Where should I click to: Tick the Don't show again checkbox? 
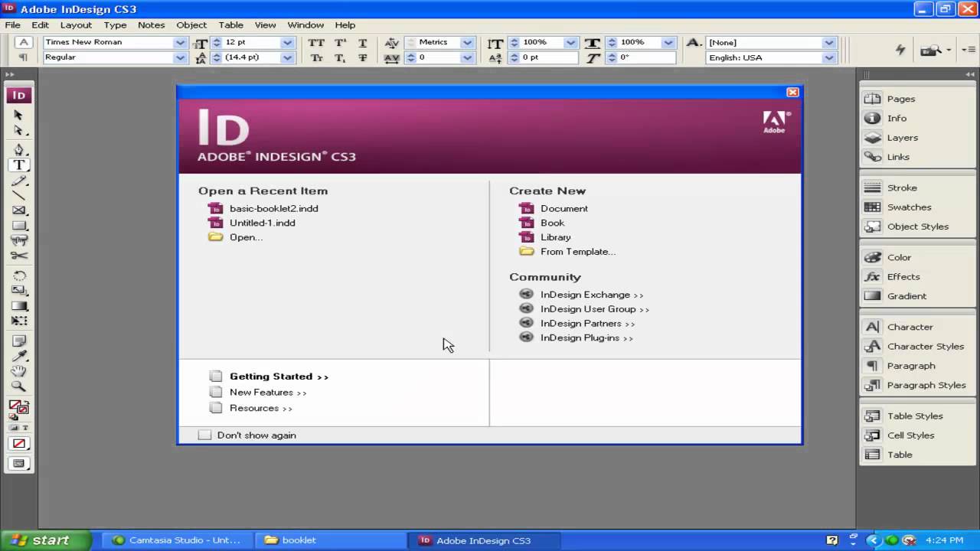coord(204,435)
